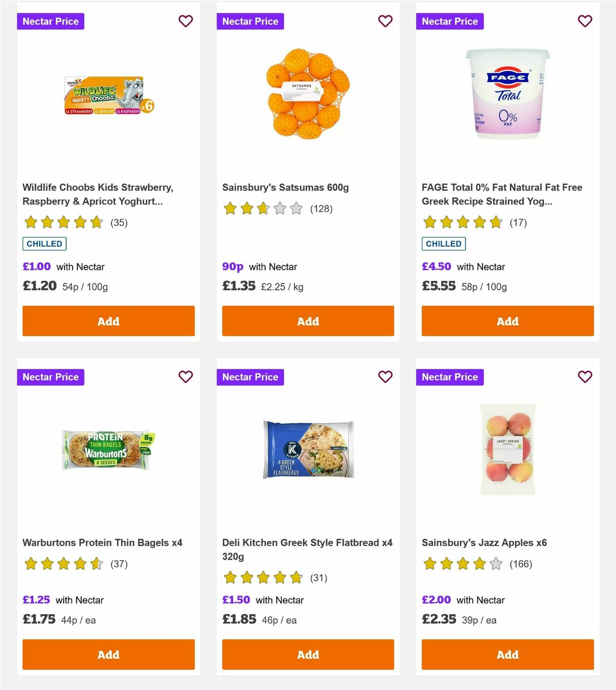Click the Nectar Price badge on Satsumas

251,21
